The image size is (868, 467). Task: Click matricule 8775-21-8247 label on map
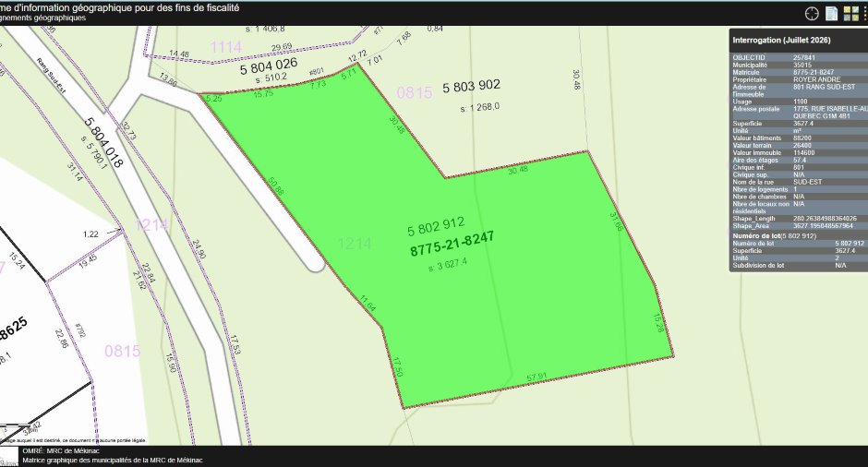pos(452,244)
